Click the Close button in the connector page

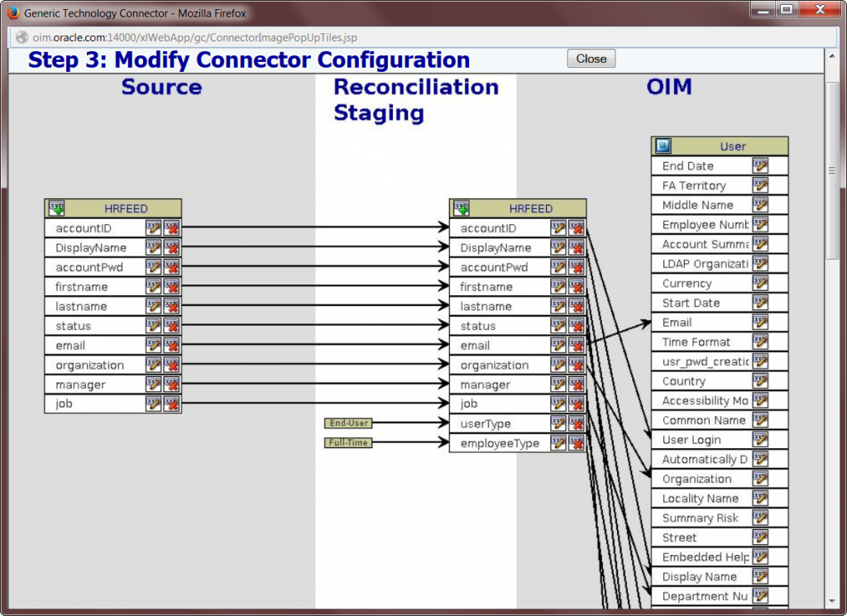click(591, 59)
